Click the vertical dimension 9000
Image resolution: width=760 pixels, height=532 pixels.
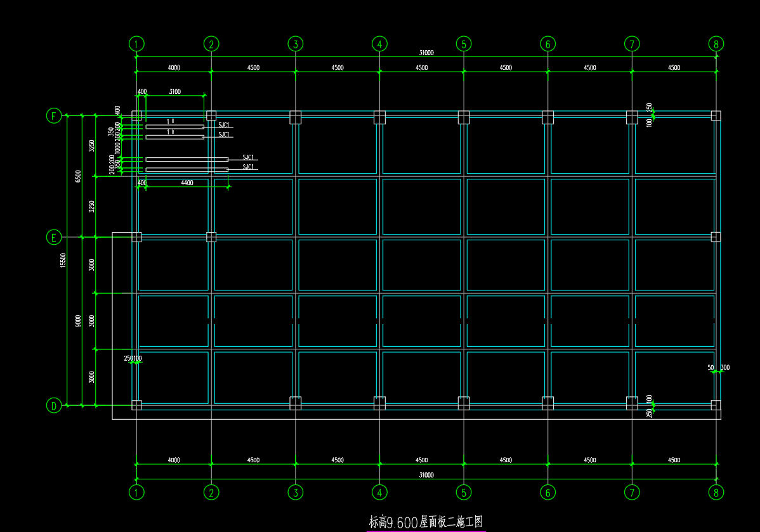(78, 321)
